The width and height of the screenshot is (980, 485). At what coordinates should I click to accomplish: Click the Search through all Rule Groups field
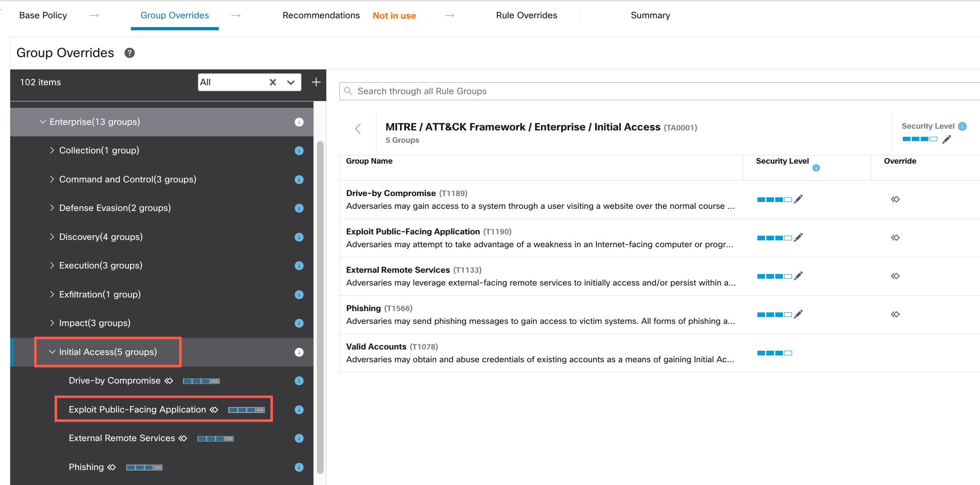click(x=640, y=91)
